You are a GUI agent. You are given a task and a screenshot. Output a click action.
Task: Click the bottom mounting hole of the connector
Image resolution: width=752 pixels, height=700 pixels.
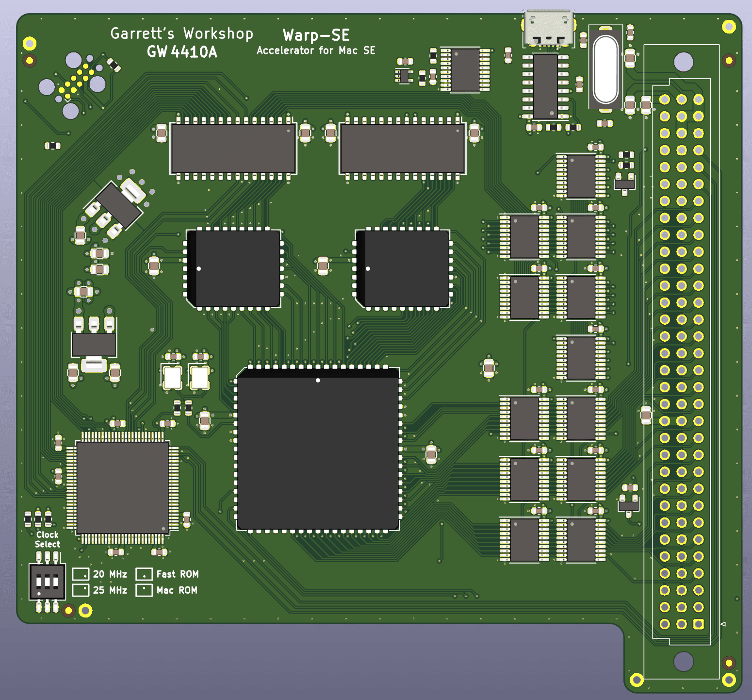point(684,661)
